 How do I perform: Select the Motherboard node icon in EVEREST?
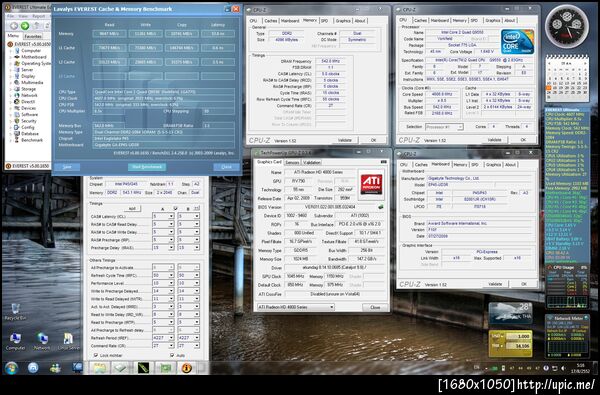tap(17, 57)
